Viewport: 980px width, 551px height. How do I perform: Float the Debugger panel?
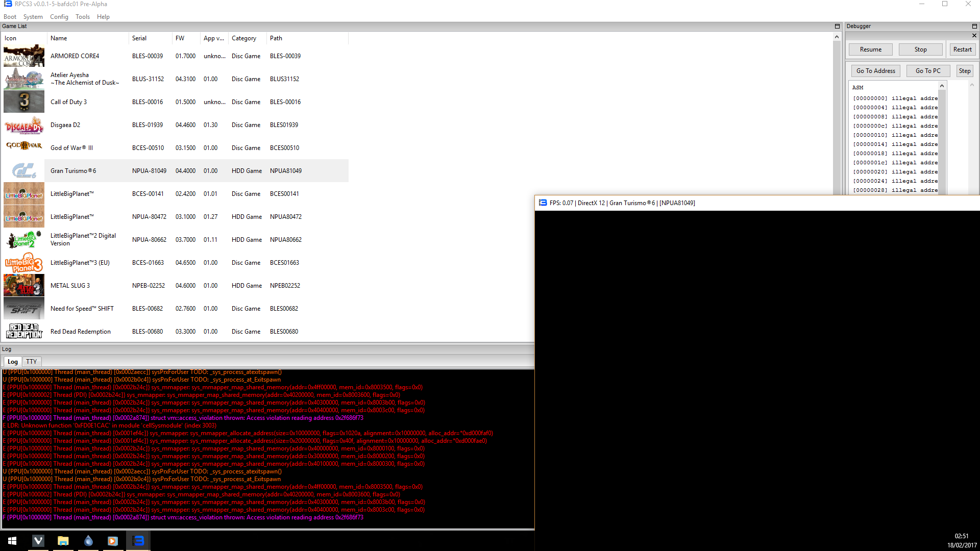point(974,26)
